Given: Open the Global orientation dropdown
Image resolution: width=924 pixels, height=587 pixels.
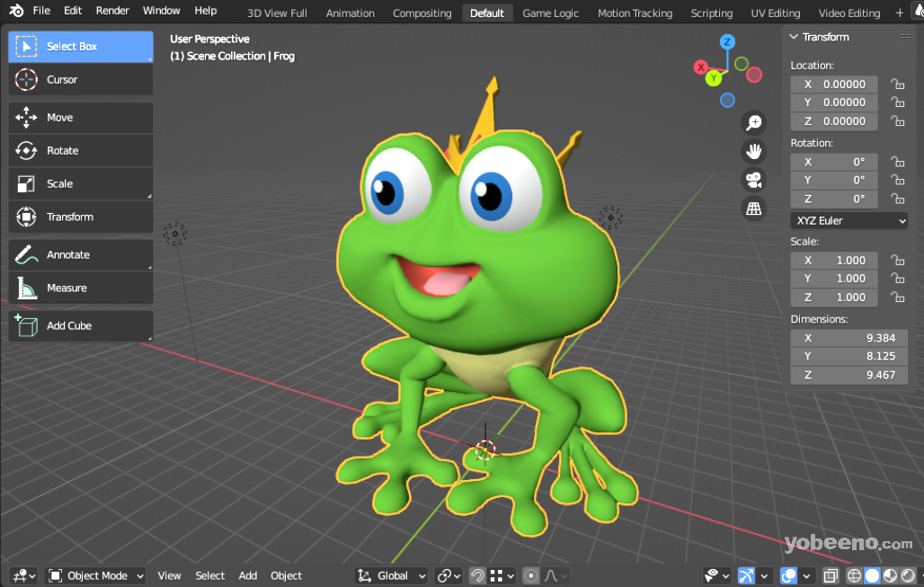Looking at the screenshot, I should [391, 576].
